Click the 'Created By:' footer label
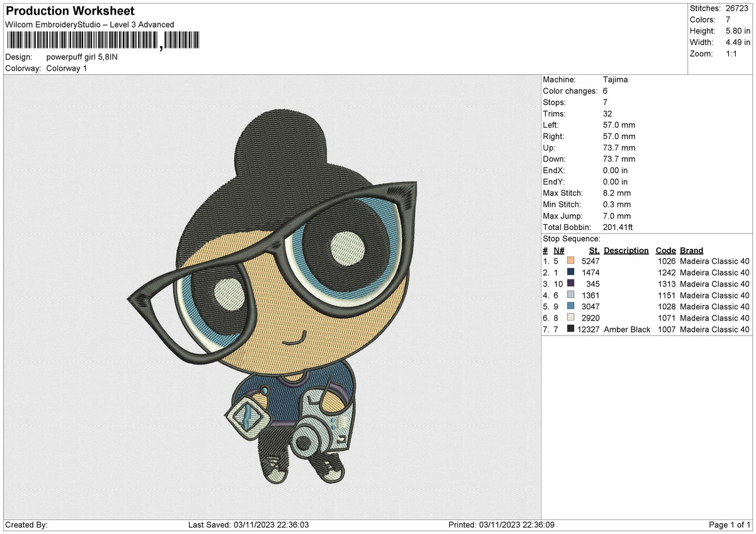 (26, 525)
